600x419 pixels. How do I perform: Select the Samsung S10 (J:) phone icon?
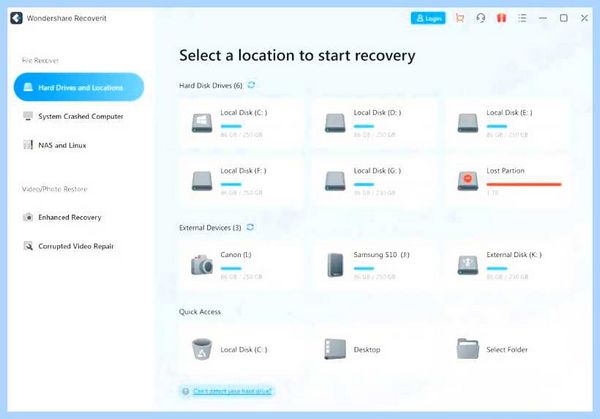click(336, 265)
